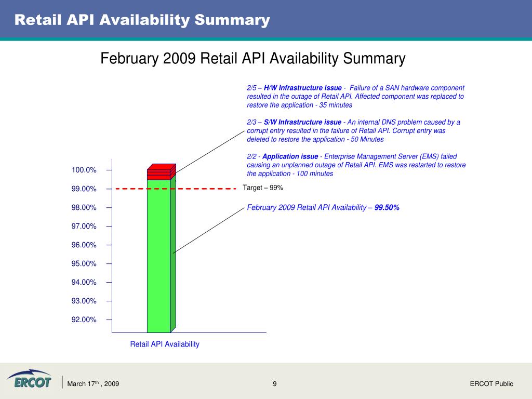Click the '100.0%' axis label
Image resolution: width=532 pixels, height=399 pixels.
[x=84, y=170]
